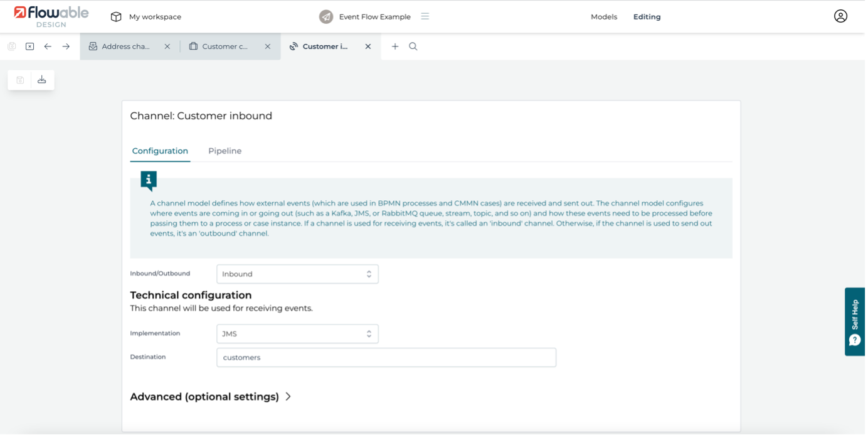This screenshot has height=437, width=868.
Task: Switch to the Address change tab
Action: (125, 46)
